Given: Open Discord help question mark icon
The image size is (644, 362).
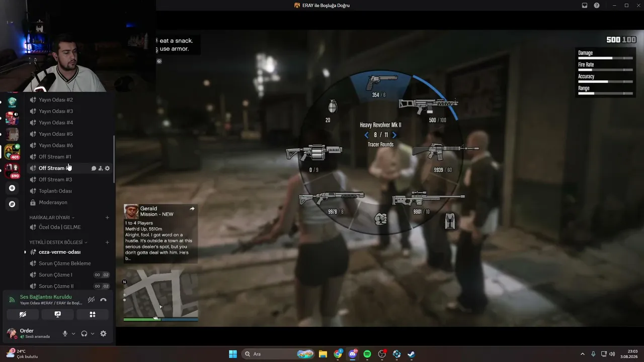Looking at the screenshot, I should pyautogui.click(x=597, y=6).
